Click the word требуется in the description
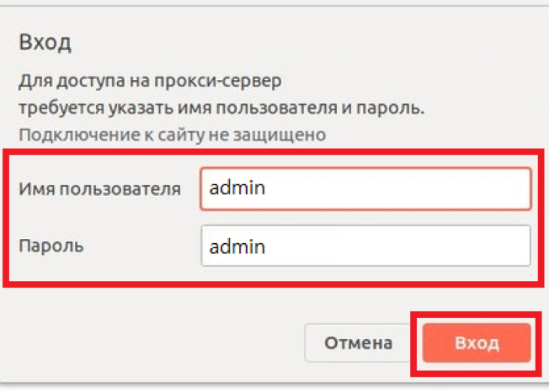The image size is (549, 392). tap(56, 109)
